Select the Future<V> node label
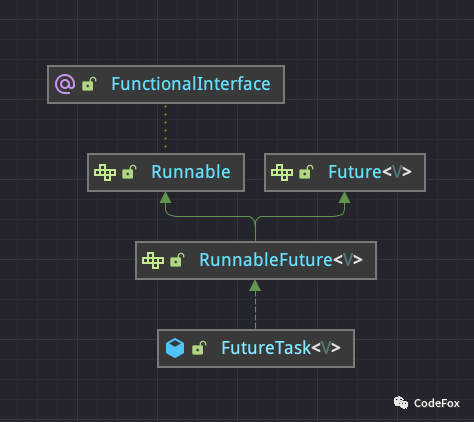474x422 pixels. click(x=370, y=172)
